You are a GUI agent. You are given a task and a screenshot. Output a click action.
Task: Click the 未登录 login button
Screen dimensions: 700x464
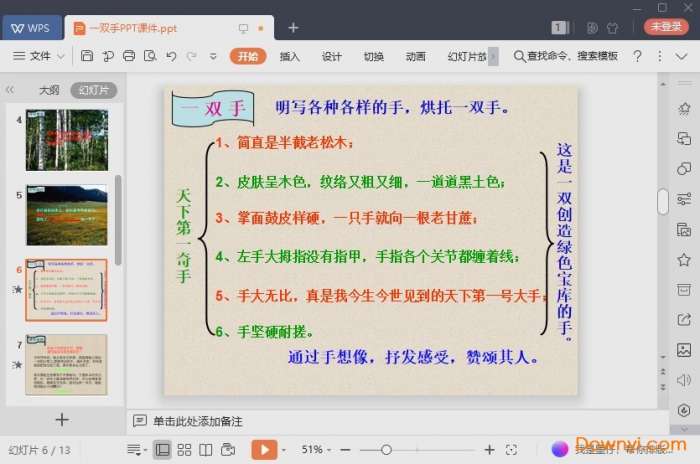(665, 27)
